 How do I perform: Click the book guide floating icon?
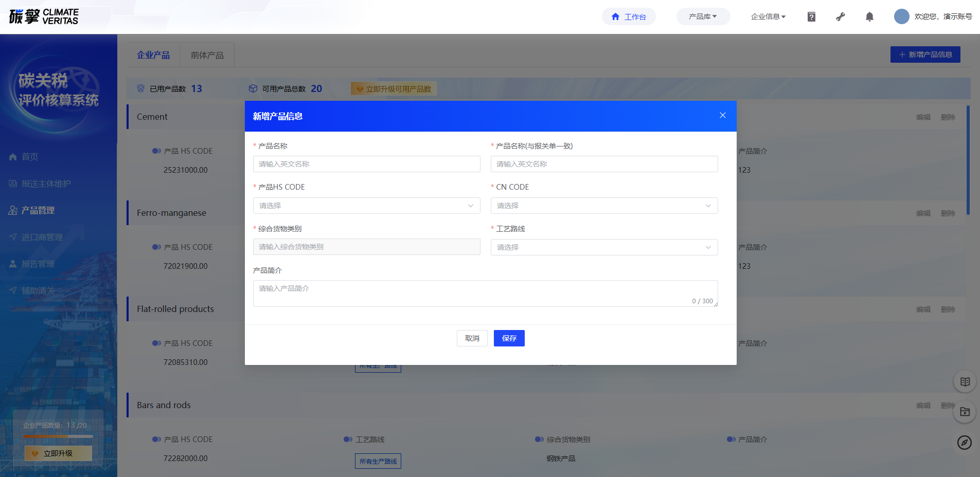coord(965,382)
